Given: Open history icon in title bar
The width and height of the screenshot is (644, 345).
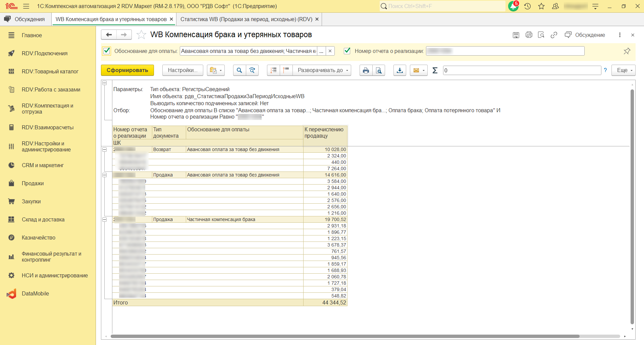Looking at the screenshot, I should (x=528, y=6).
